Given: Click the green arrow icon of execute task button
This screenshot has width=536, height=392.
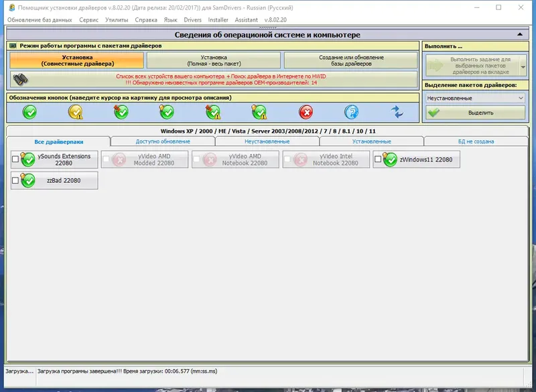Looking at the screenshot, I should pyautogui.click(x=435, y=66).
